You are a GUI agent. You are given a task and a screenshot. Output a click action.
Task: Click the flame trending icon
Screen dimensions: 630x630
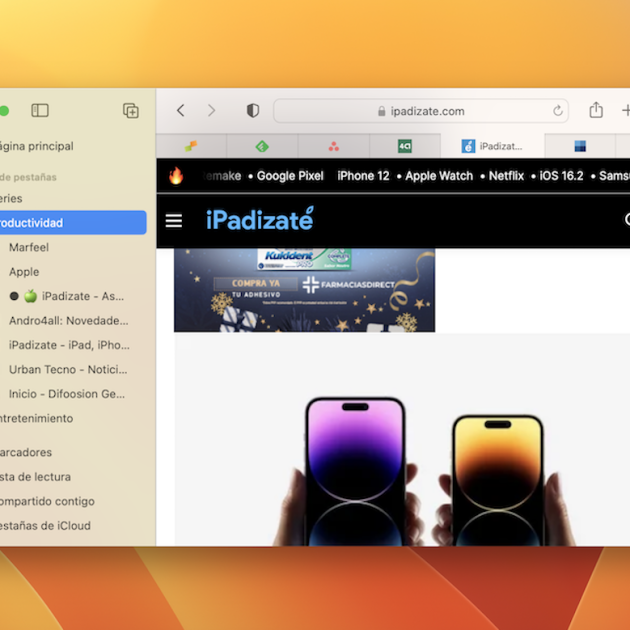(176, 176)
